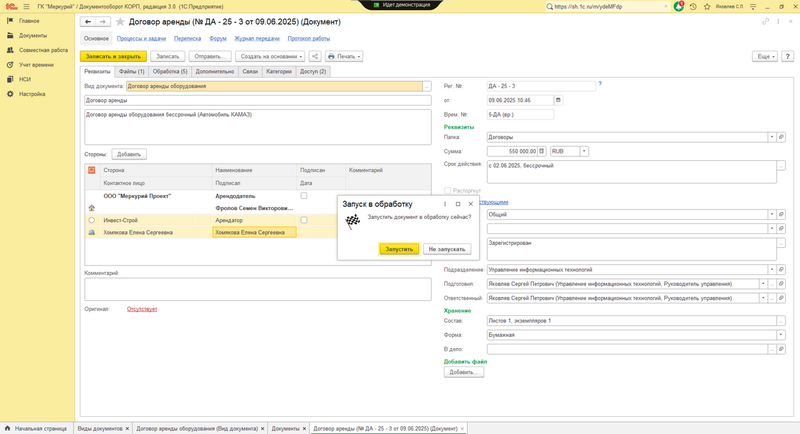Open the Обработка (5) tab
Image resolution: width=800 pixels, height=434 pixels.
170,72
